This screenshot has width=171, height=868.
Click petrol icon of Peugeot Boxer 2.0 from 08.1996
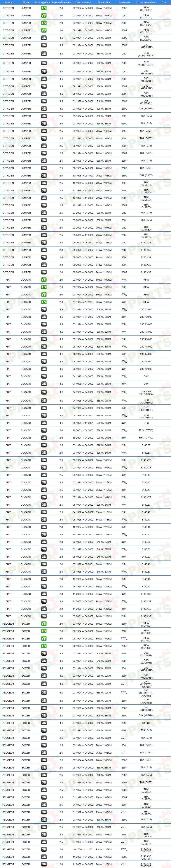coord(44,646)
